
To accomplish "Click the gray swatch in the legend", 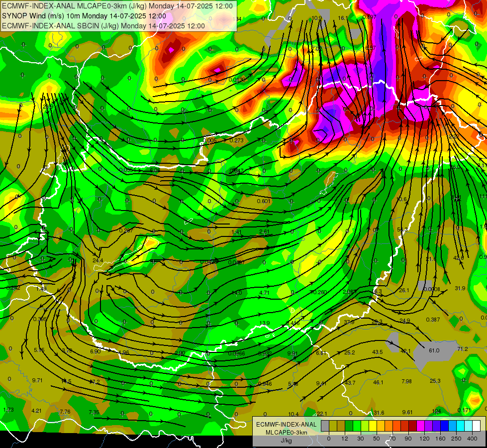I will 325,426.
